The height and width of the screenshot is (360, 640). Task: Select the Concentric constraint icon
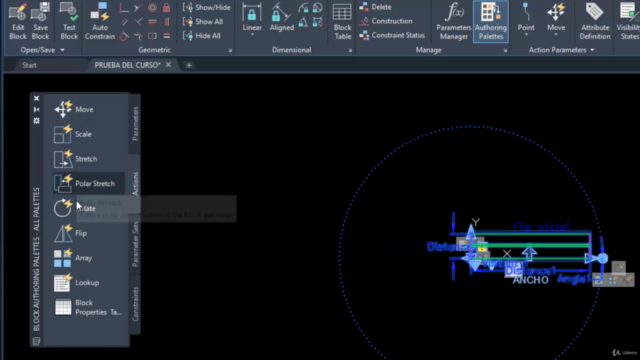(152, 8)
